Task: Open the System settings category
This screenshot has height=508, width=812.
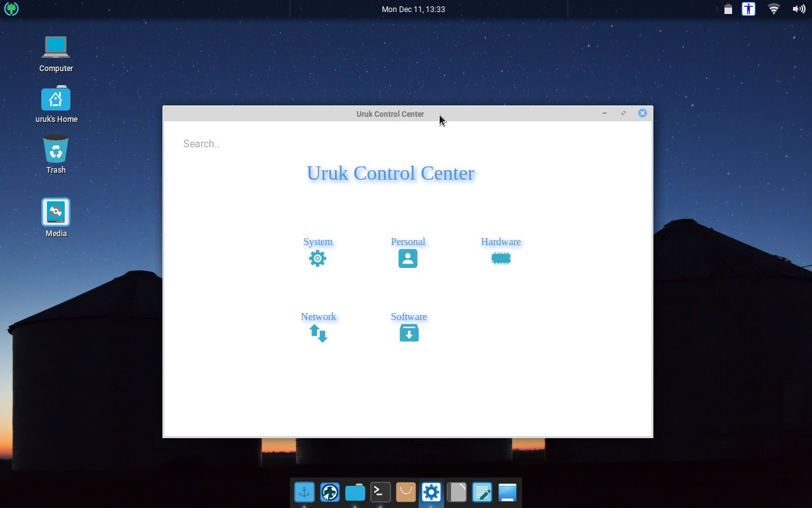Action: point(317,251)
